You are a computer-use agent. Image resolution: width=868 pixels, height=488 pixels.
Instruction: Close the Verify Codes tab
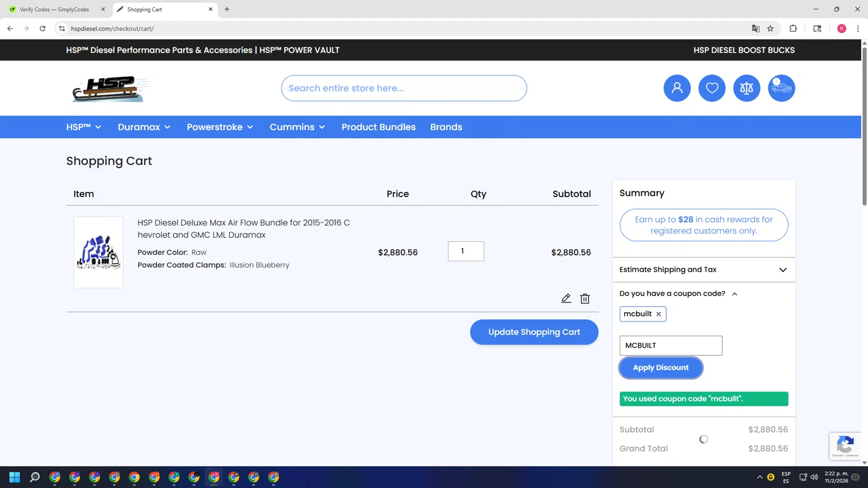[103, 9]
